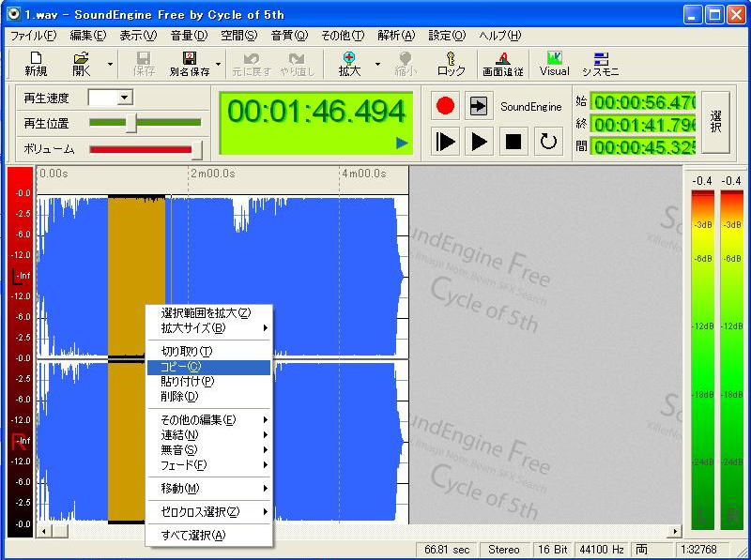This screenshot has width=751, height=560.
Task: Expand the 拡大 dropdown arrow
Action: tap(377, 64)
